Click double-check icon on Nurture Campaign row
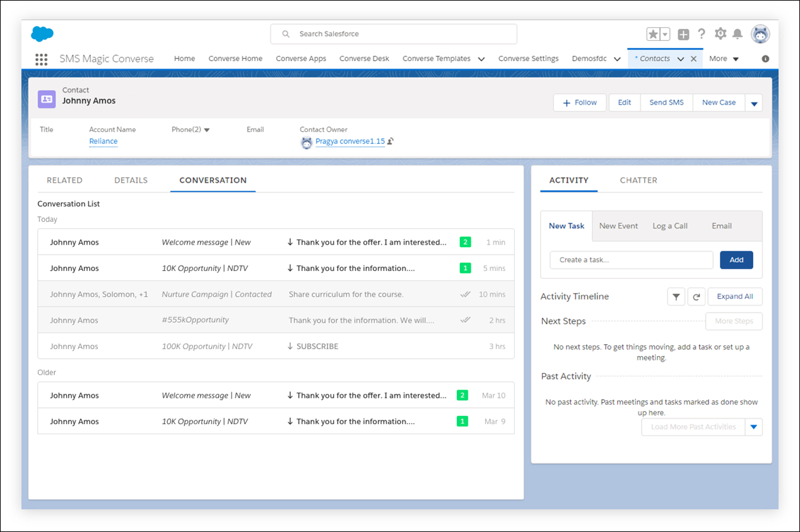Viewport: 800px width, 532px height. click(466, 294)
